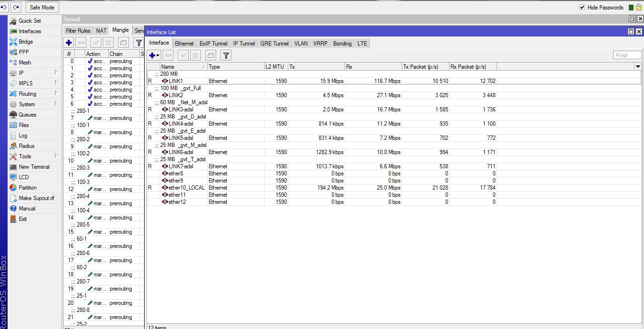Open Log from the sidebar
The image size is (644, 329).
tap(23, 136)
